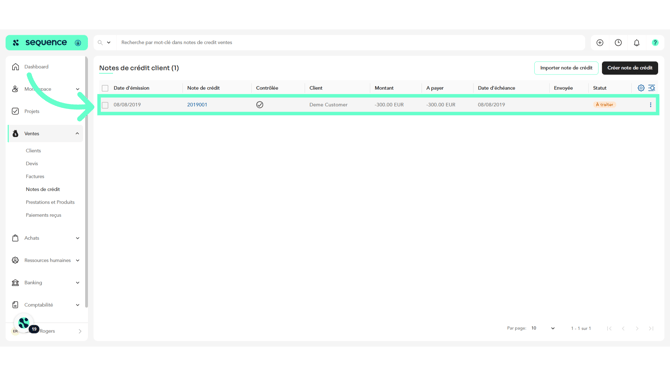Viewport: 670px width, 376px height.
Task: Click the sequence logo
Action: coord(40,42)
